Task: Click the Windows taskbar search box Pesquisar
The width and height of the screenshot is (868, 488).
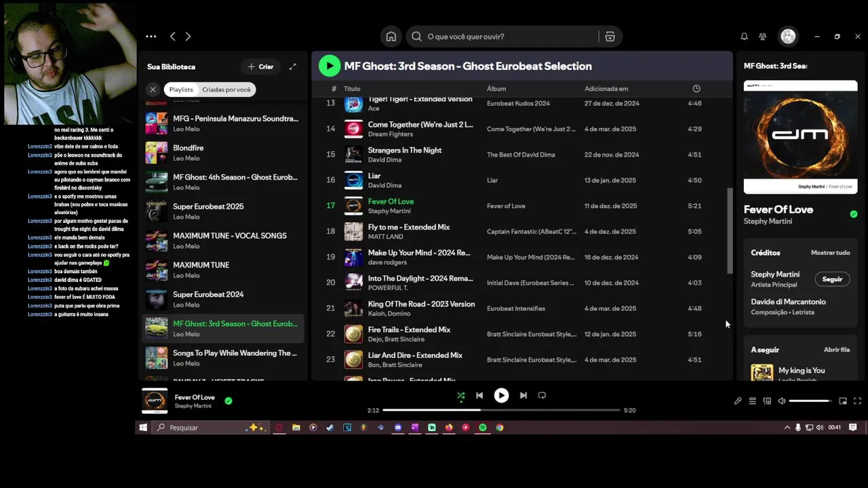Action: [210, 428]
